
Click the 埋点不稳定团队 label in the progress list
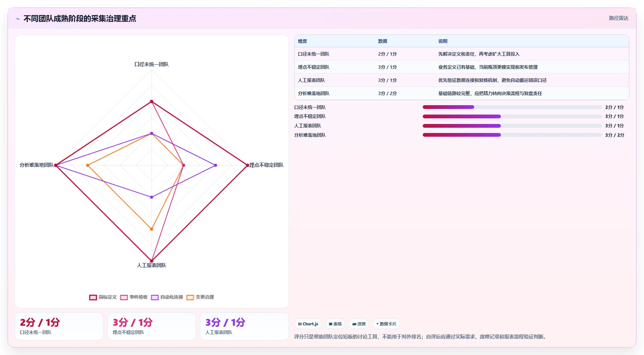(310, 116)
